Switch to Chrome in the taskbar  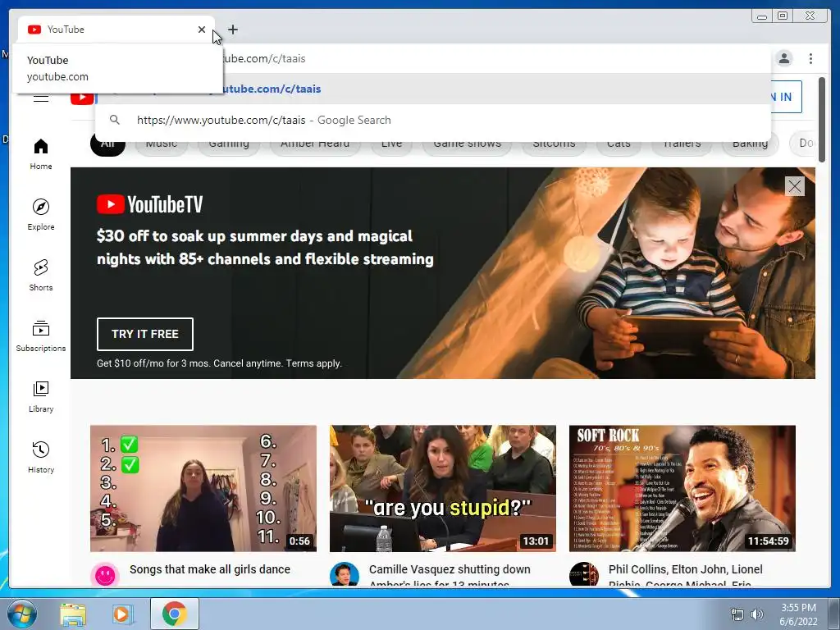[x=174, y=614]
